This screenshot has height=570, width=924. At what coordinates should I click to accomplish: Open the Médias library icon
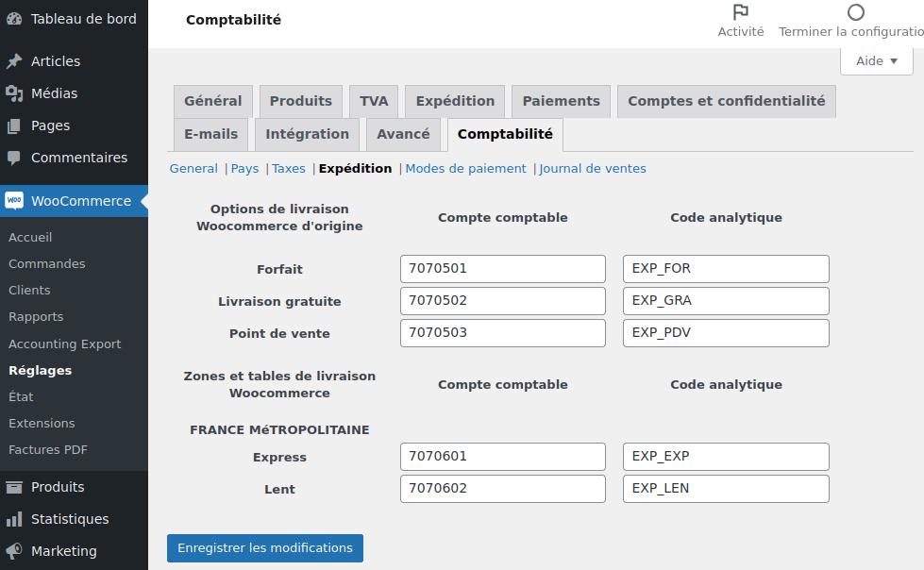[x=14, y=93]
